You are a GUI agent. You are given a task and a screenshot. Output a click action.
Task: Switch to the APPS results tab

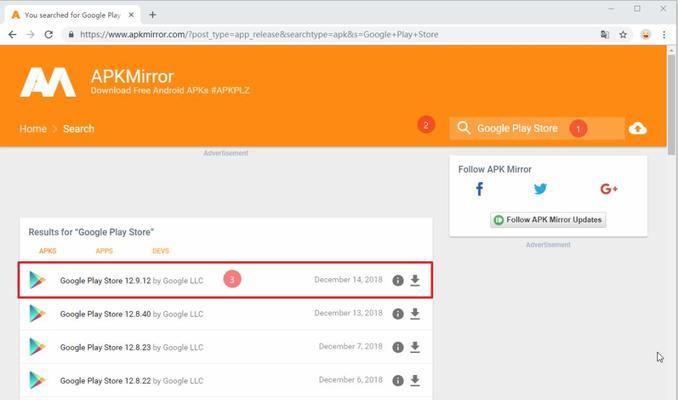[104, 251]
